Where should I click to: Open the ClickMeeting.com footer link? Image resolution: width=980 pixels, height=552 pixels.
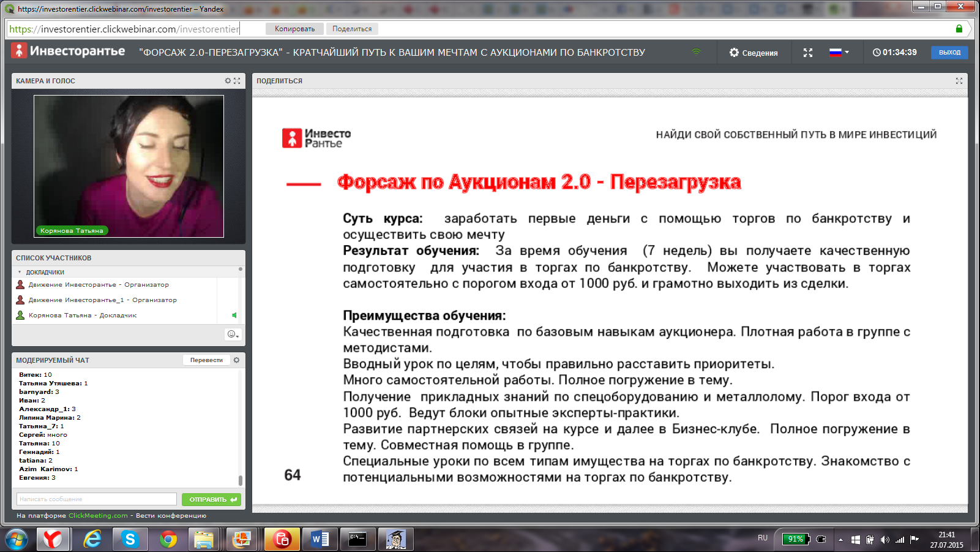98,516
